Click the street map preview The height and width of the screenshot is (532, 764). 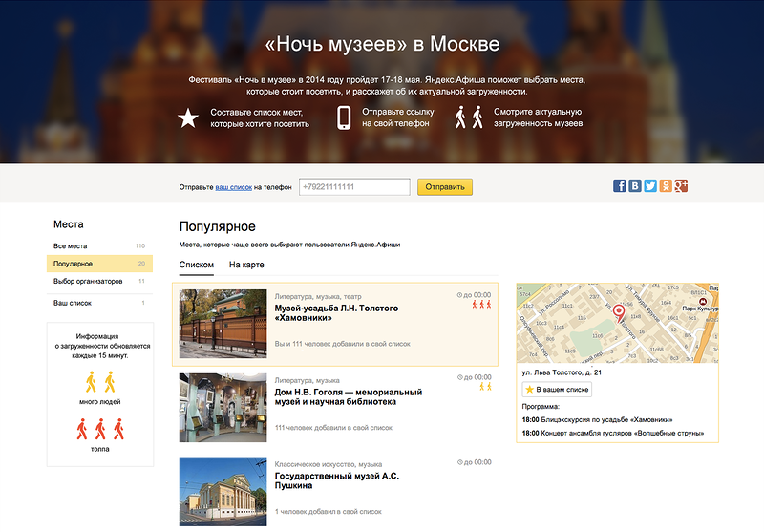point(617,324)
